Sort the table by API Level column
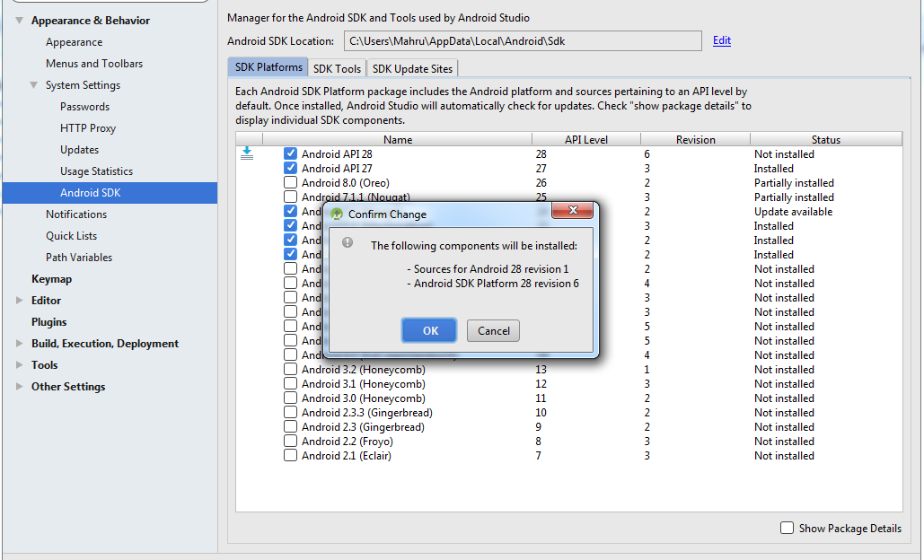924x560 pixels. click(585, 139)
